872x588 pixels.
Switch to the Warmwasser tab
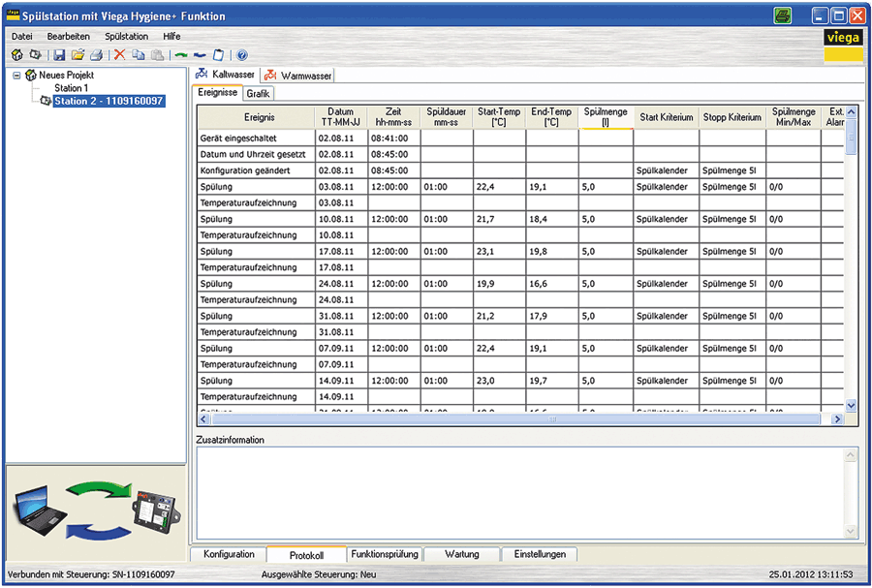point(297,76)
